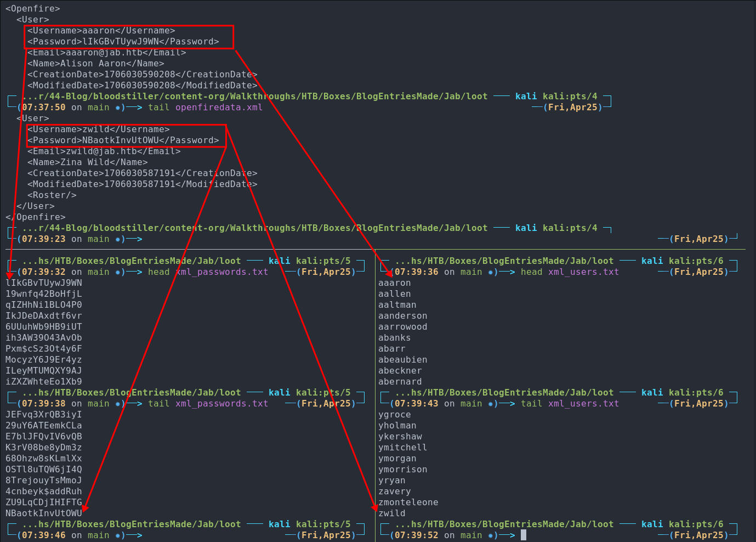The height and width of the screenshot is (542, 756).
Task: Click the block cursor at the 07:39:52 prompt
Action: [524, 535]
